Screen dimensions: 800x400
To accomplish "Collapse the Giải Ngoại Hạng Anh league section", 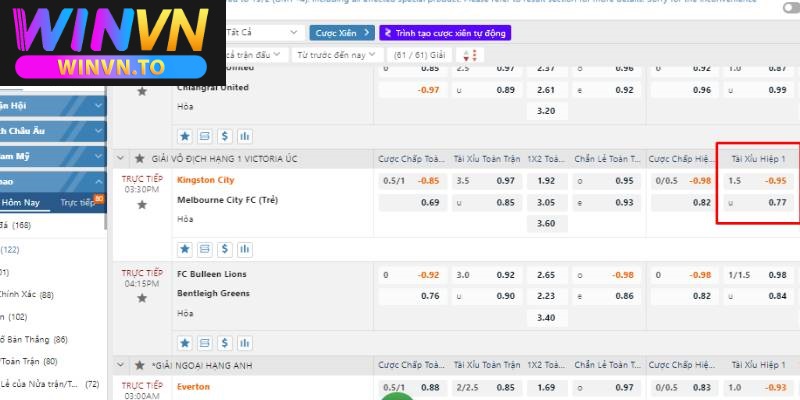I will click(121, 364).
